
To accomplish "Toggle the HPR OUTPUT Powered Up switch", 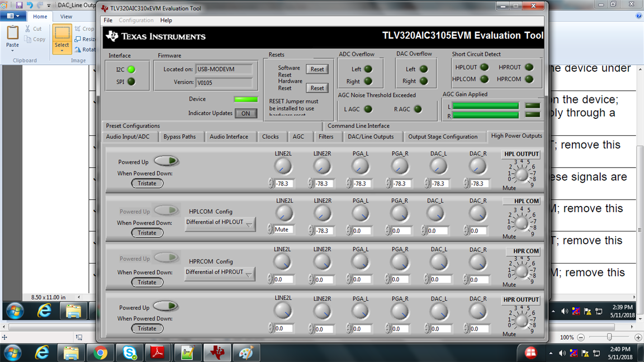I will tap(166, 306).
